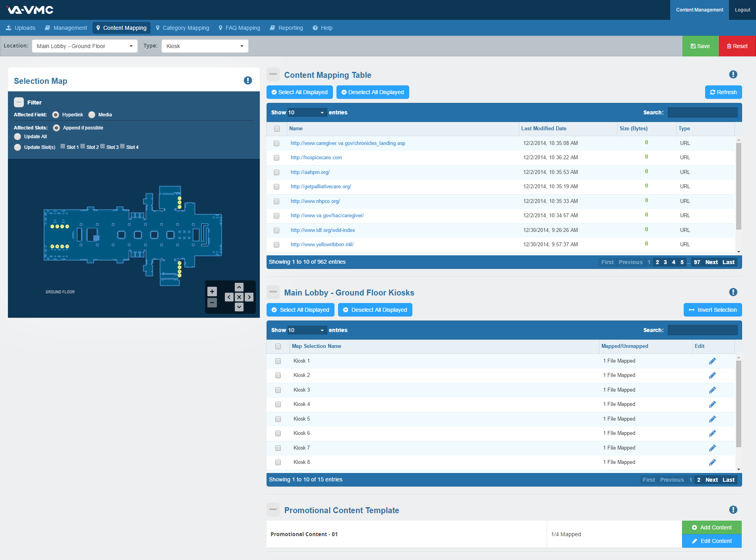Zoom out on the floor map
756x560 pixels.
(x=212, y=303)
